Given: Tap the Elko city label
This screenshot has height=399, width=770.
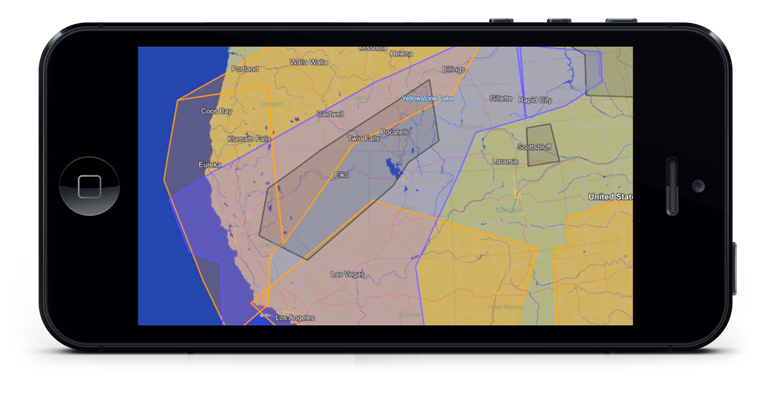Looking at the screenshot, I should 342,175.
